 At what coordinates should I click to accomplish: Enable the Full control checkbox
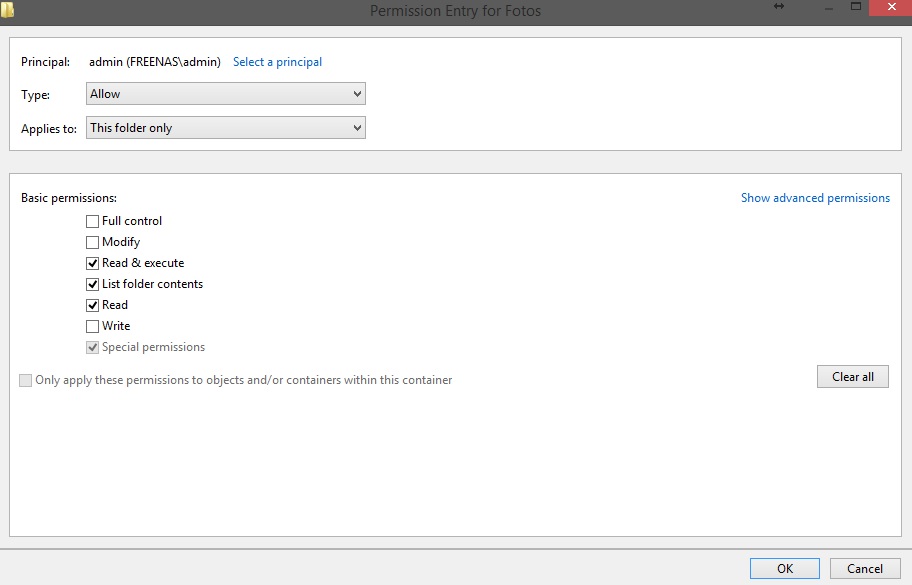pos(92,222)
